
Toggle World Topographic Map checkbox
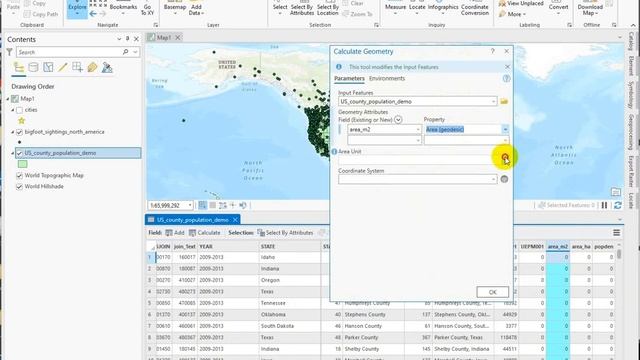tap(19, 176)
